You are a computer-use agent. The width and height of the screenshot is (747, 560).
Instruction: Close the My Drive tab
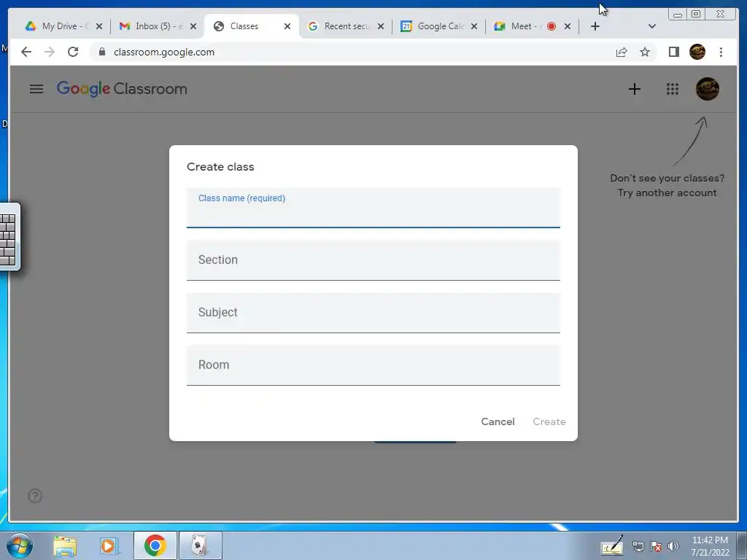[99, 26]
